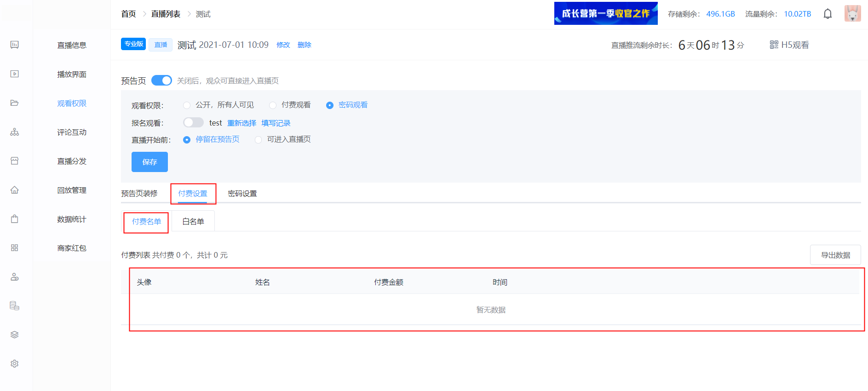The width and height of the screenshot is (868, 391).
Task: Switch to the 付费设置 tab
Action: (193, 194)
